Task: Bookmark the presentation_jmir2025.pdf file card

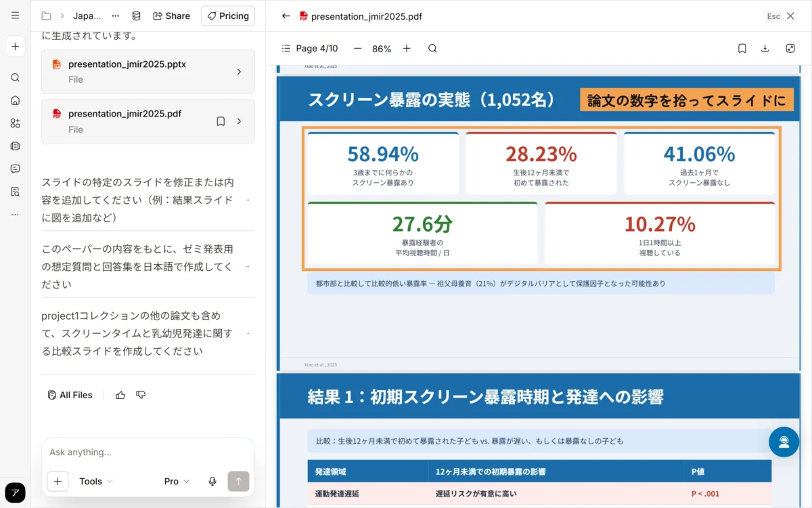Action: click(221, 121)
